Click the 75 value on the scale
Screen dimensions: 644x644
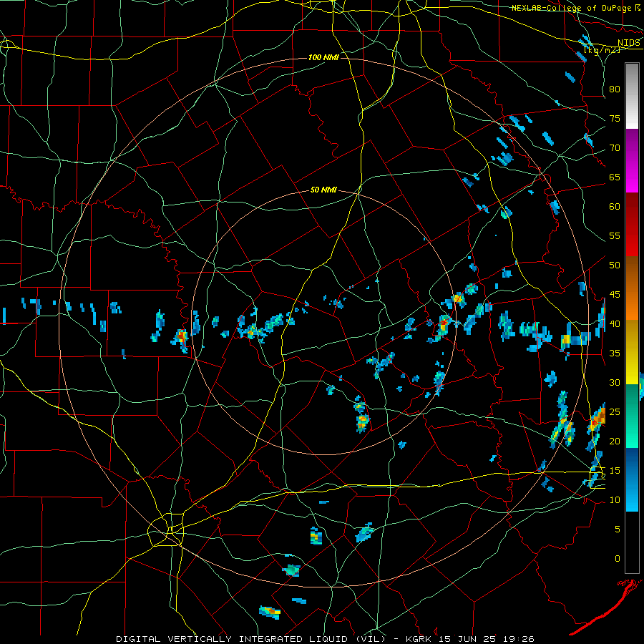pos(615,118)
